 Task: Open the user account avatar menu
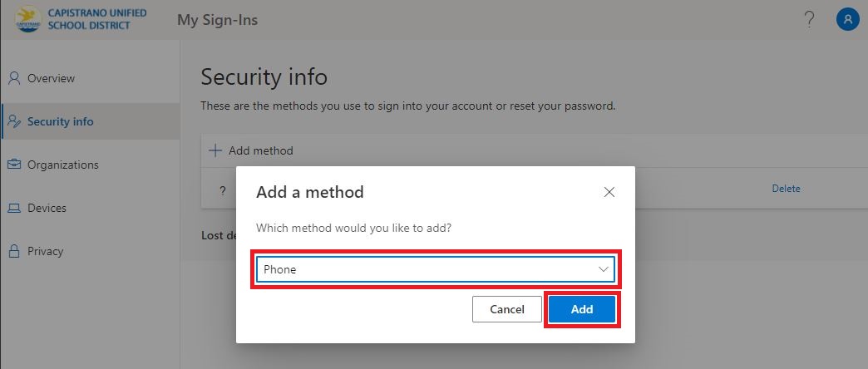pos(847,20)
